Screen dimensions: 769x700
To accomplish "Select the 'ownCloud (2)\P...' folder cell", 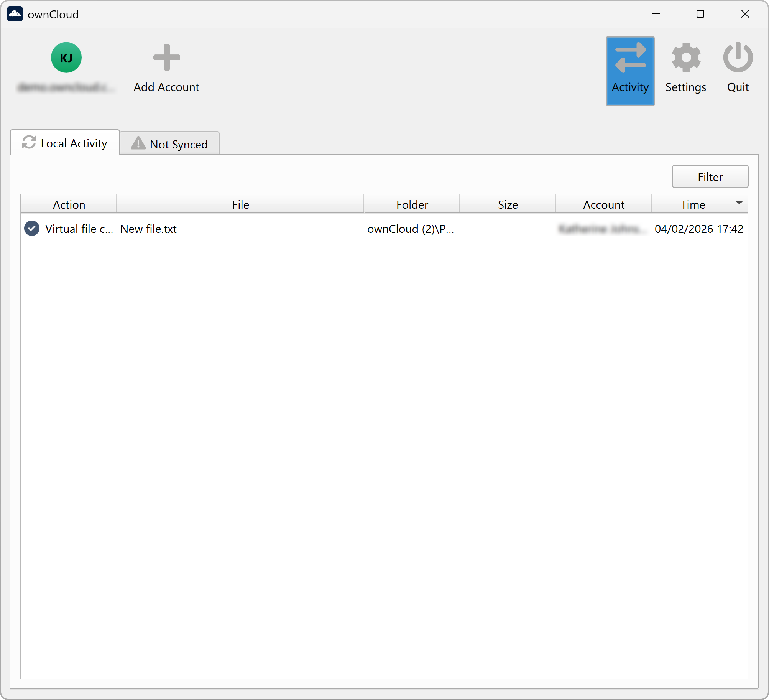I will pyautogui.click(x=411, y=229).
